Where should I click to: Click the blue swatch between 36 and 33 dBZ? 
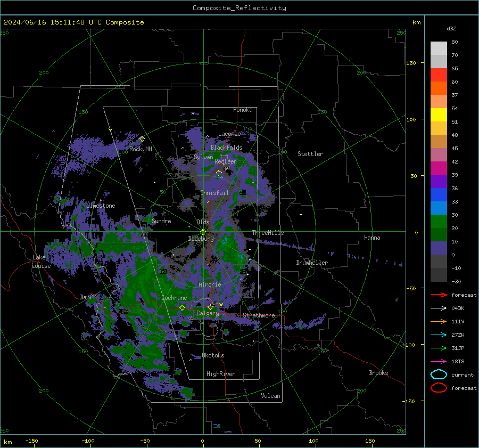click(439, 195)
